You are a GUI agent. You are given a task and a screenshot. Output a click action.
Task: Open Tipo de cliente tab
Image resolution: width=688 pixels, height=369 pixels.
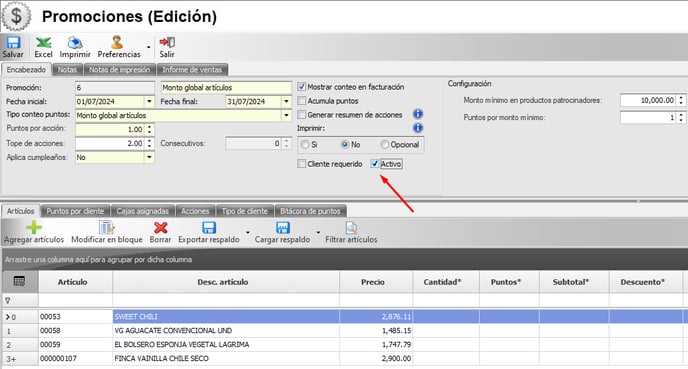click(244, 211)
